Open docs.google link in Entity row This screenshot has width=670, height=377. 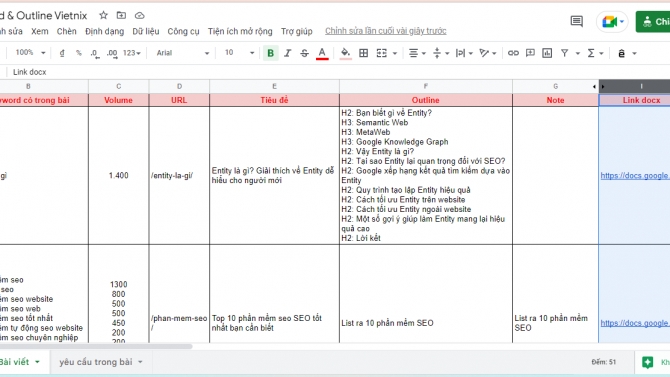point(634,176)
